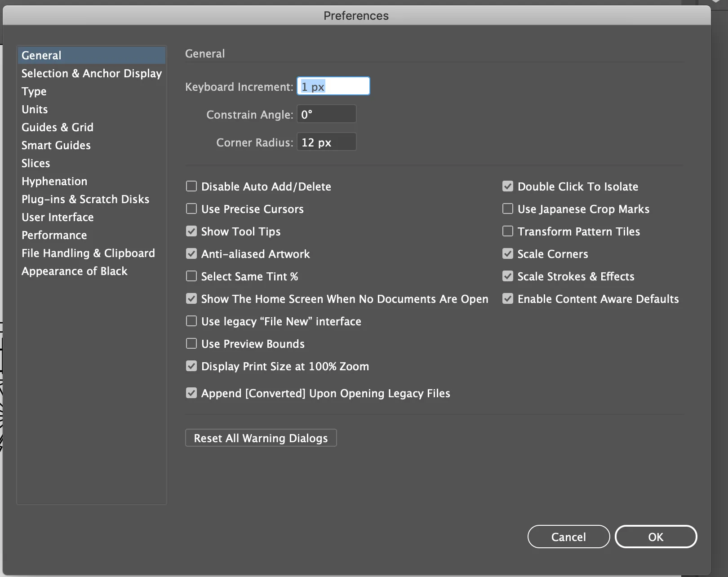Uncheck Show The Home Screen When No Documents Are Open
The height and width of the screenshot is (577, 728).
(191, 298)
